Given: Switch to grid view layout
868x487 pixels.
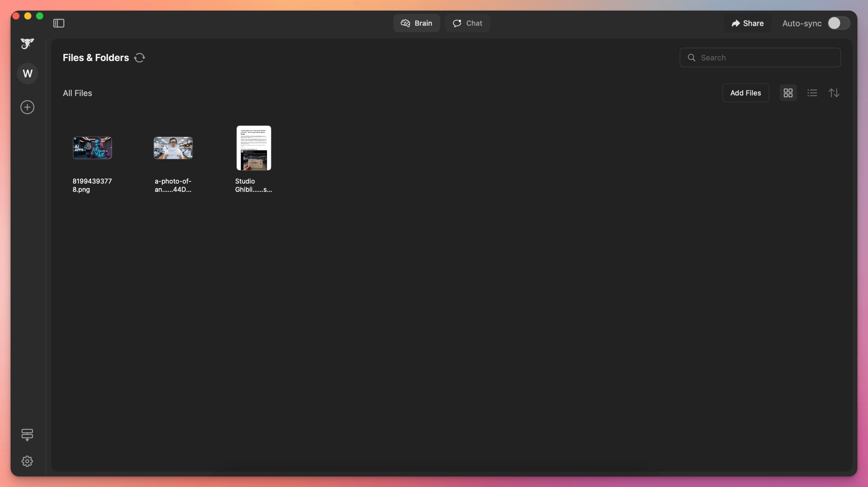Looking at the screenshot, I should pos(788,93).
